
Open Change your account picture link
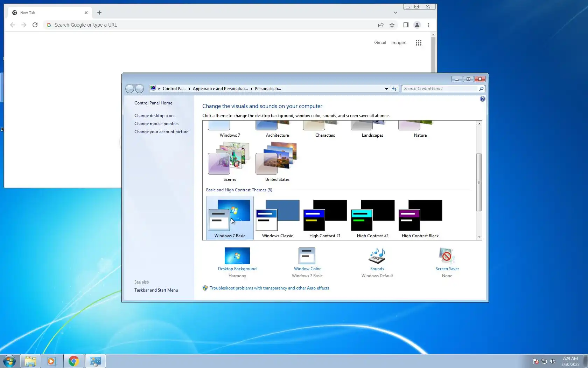point(161,132)
